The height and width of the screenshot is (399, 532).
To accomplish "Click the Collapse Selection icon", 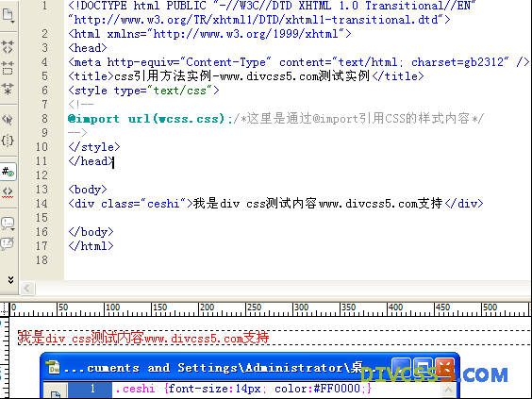I will (x=8, y=68).
